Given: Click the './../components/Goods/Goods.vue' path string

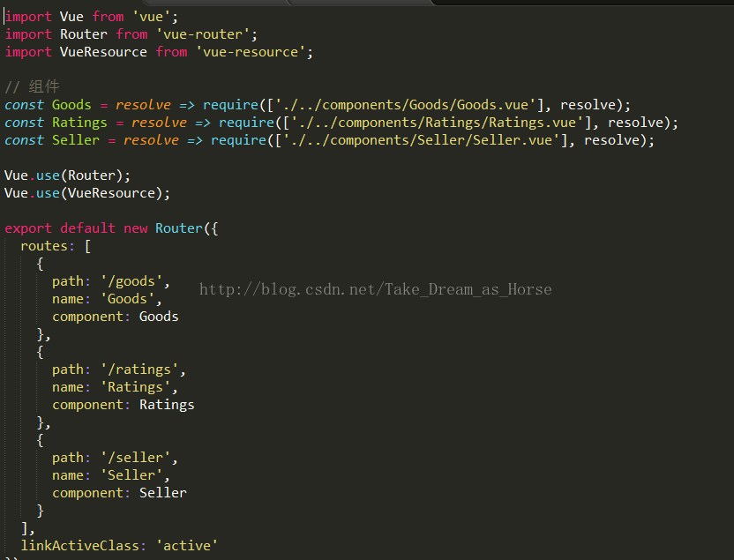Looking at the screenshot, I should click(406, 105).
